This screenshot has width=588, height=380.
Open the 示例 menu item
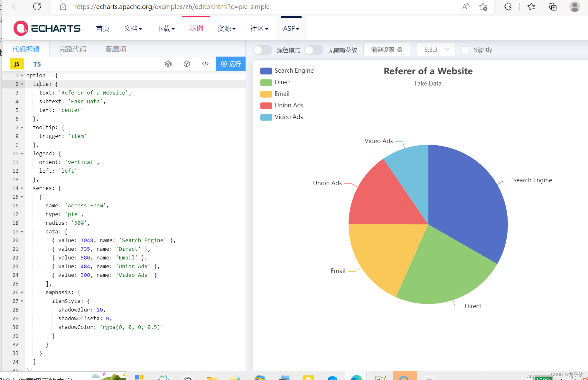tap(196, 28)
